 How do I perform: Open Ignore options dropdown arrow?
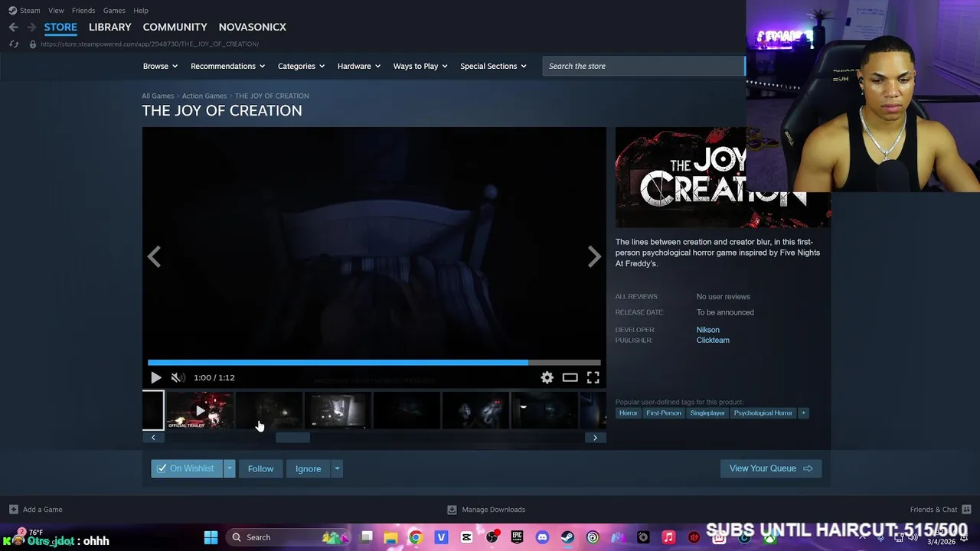[x=337, y=468]
